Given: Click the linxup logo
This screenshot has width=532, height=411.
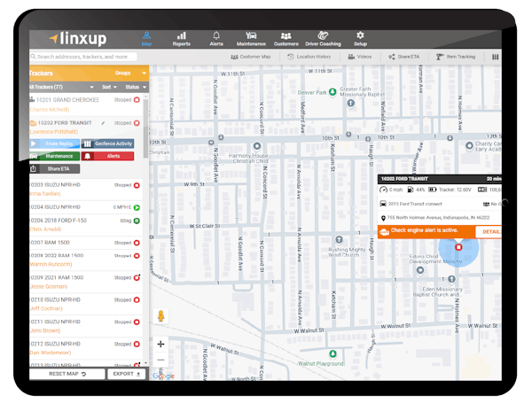Looking at the screenshot, I should coord(78,39).
